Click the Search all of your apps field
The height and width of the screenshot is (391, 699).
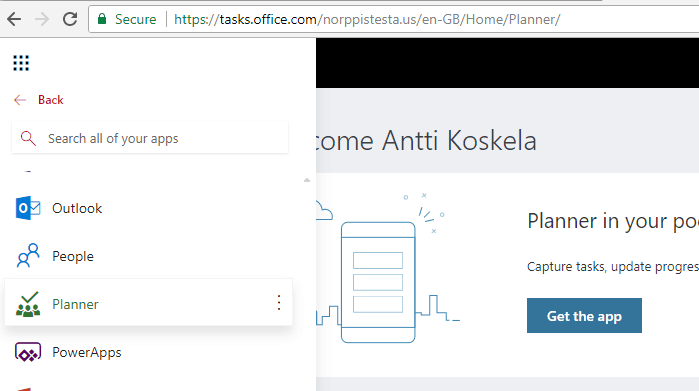pyautogui.click(x=150, y=138)
